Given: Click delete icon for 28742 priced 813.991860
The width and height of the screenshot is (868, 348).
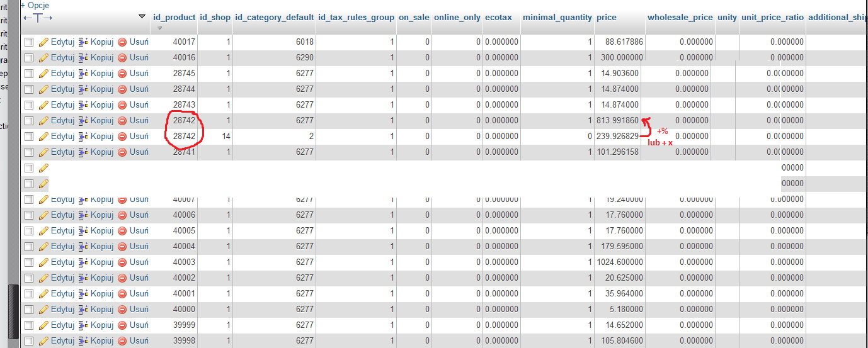Looking at the screenshot, I should (122, 121).
